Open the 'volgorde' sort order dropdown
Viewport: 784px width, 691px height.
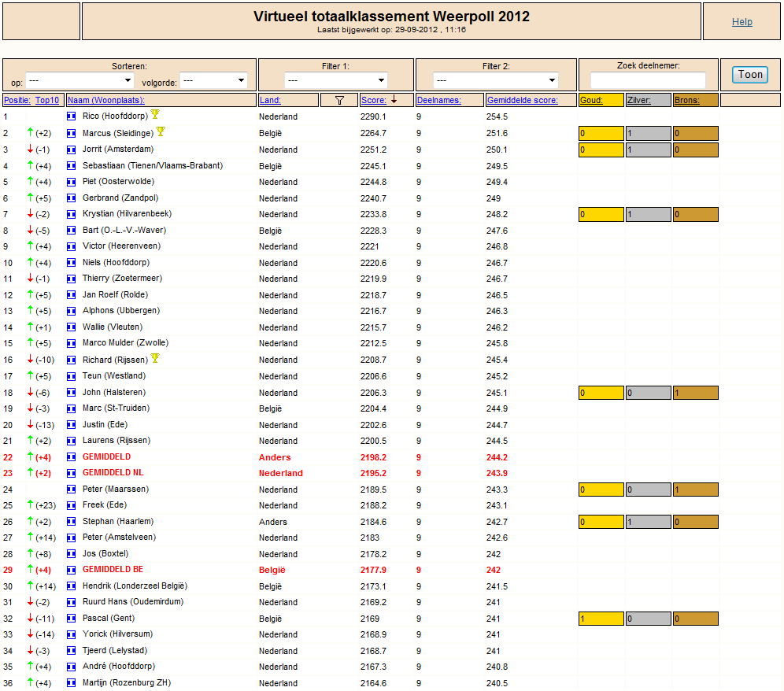(213, 80)
